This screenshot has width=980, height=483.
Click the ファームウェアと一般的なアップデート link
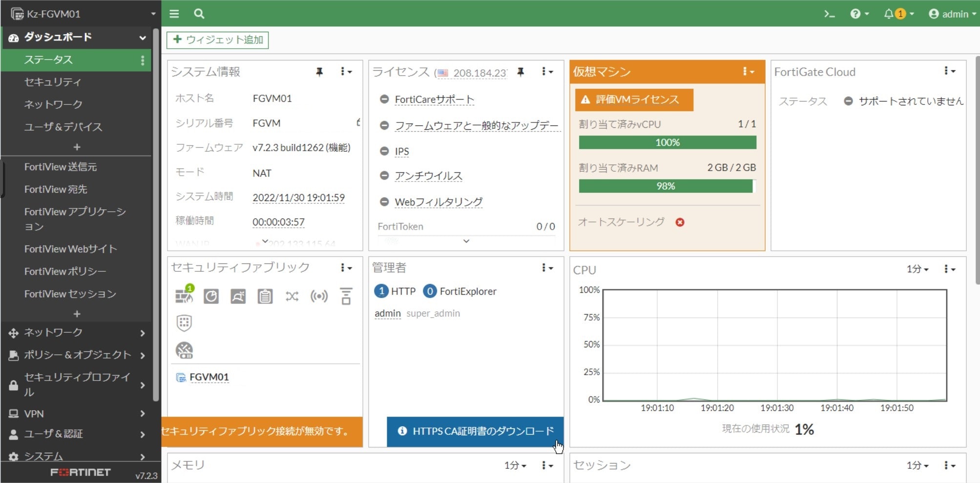pos(477,125)
